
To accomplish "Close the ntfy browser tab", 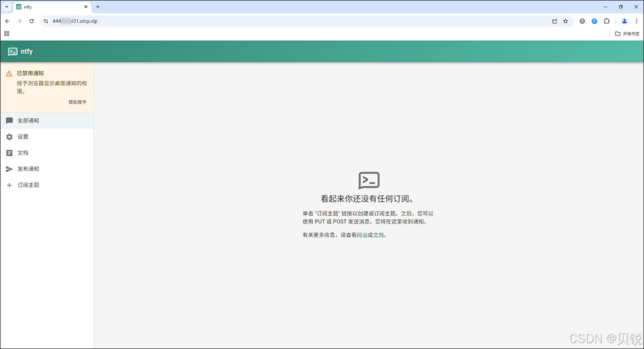I will coord(85,6).
